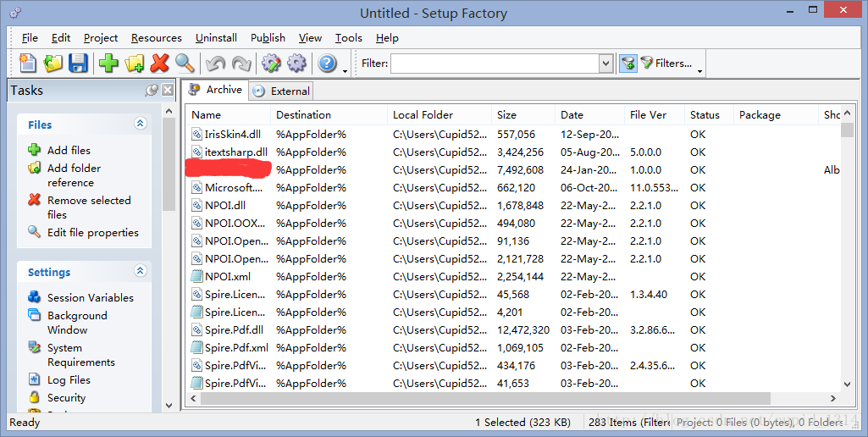Select the NPOI.xml file row
Screen dimensions: 868x437
[x=512, y=276]
